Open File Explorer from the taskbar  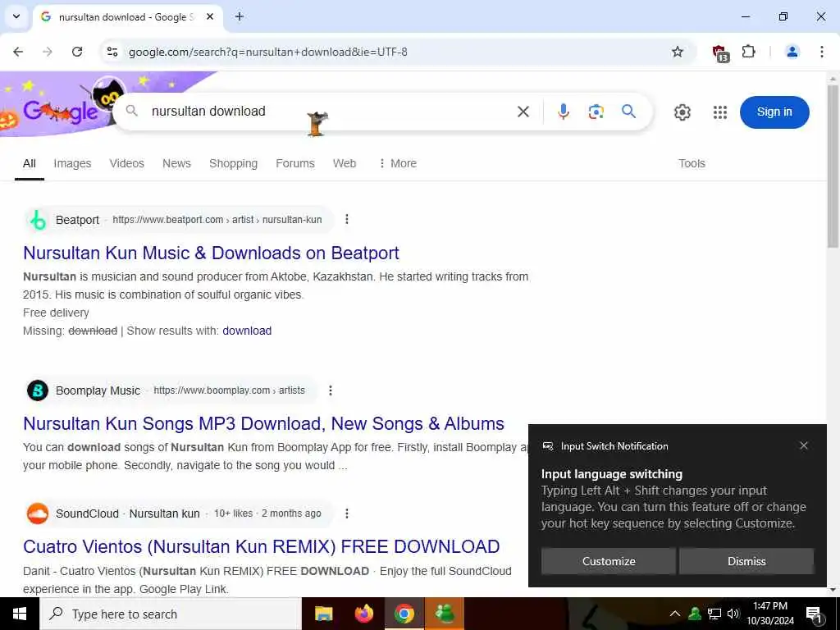click(x=323, y=614)
